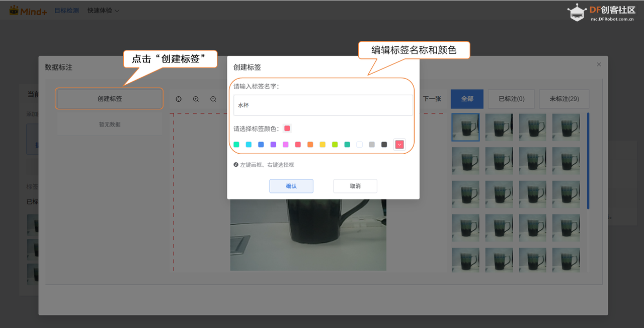Click the label name input containing 水杯
Screen dimensions: 644x328
(322, 105)
